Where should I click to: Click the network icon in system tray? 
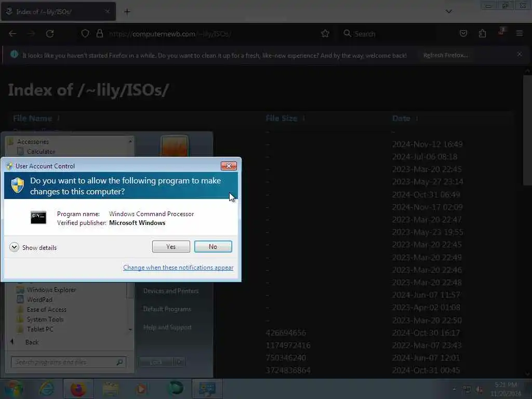pyautogui.click(x=467, y=390)
